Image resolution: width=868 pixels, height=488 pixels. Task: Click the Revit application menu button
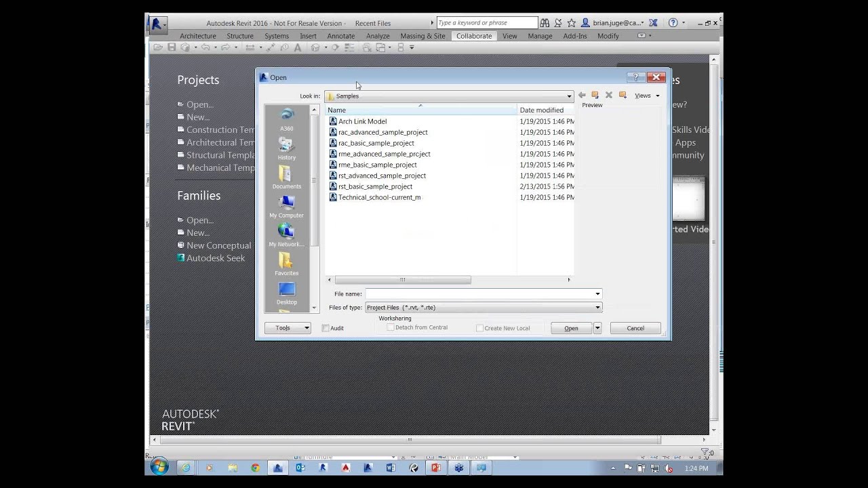(157, 24)
